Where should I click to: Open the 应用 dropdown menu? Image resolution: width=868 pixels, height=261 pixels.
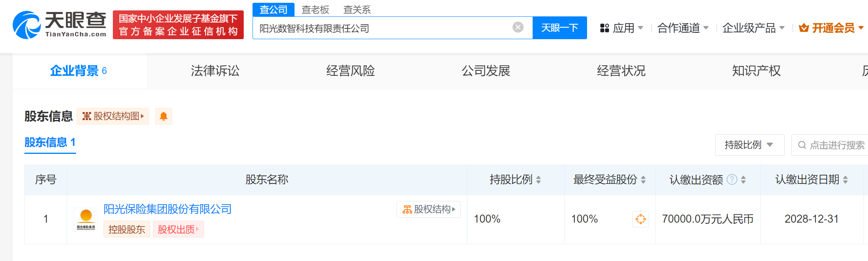pos(621,28)
